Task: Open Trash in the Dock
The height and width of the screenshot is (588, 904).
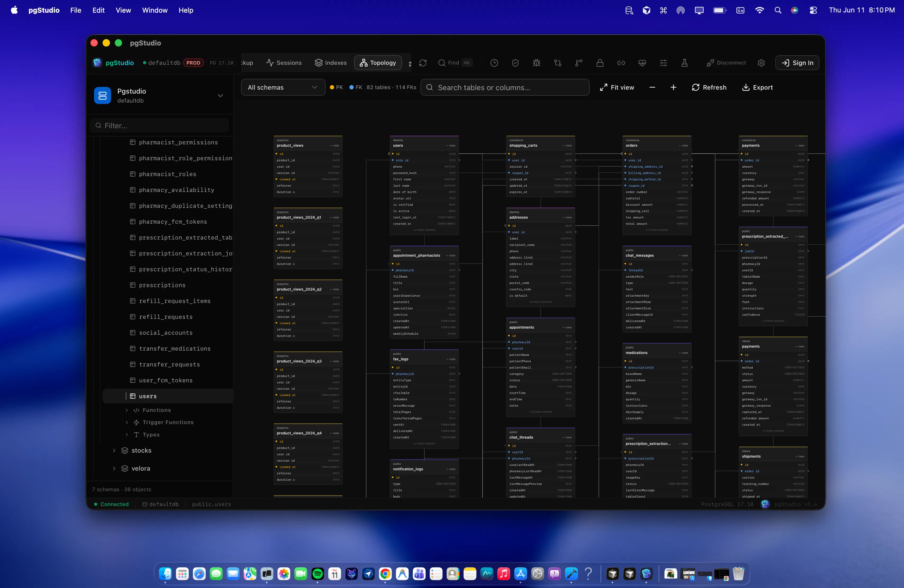Action: (x=738, y=573)
